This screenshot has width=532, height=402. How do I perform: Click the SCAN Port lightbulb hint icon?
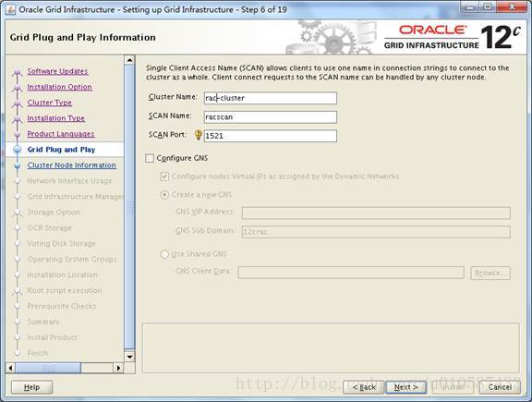click(x=199, y=135)
